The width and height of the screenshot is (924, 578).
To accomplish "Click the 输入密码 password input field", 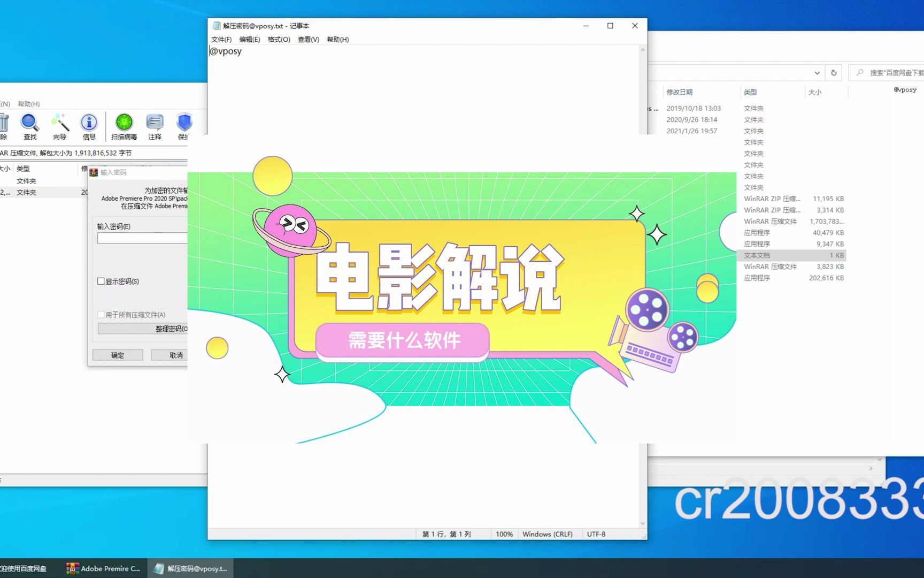I will [x=142, y=238].
